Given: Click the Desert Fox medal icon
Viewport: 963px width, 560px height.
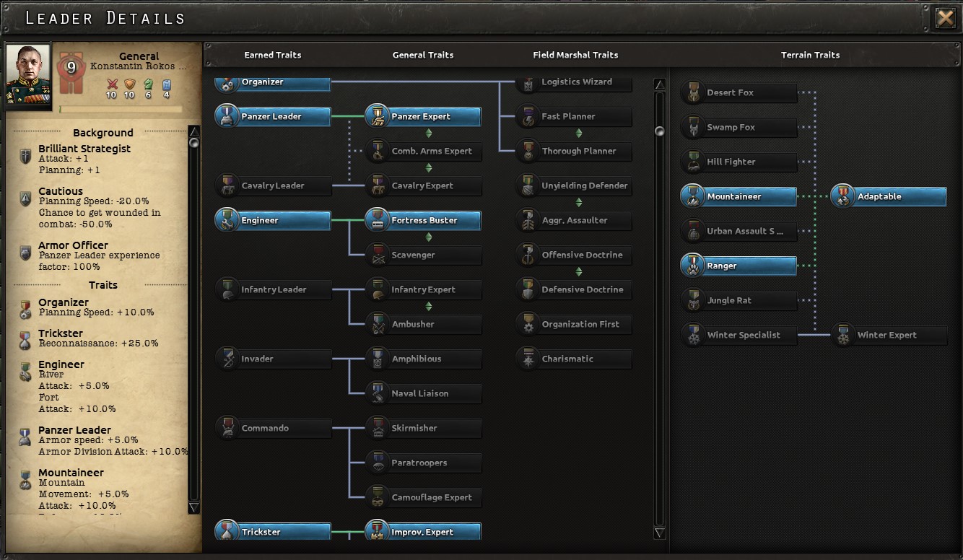Looking at the screenshot, I should (693, 92).
